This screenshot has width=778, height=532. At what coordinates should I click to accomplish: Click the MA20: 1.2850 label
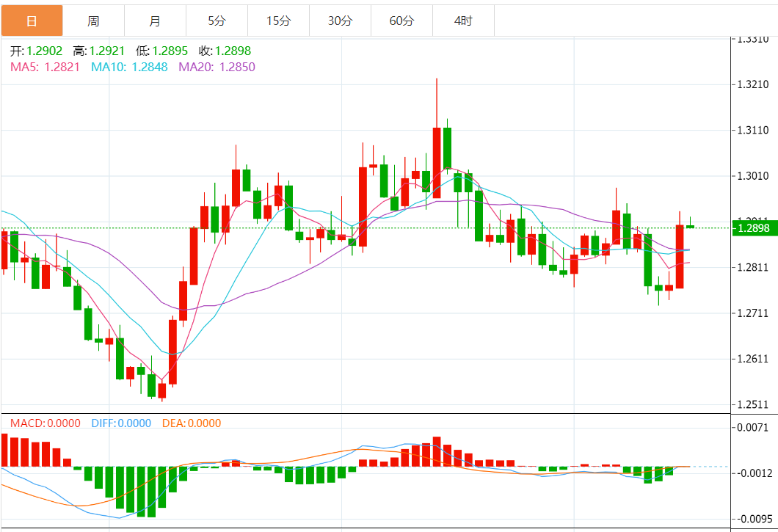pyautogui.click(x=217, y=67)
